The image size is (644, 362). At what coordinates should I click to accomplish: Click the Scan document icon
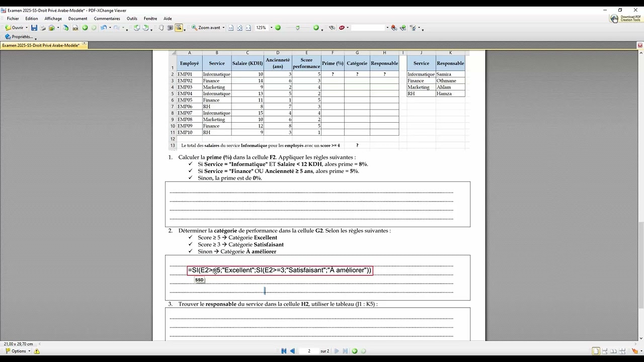tap(65, 28)
